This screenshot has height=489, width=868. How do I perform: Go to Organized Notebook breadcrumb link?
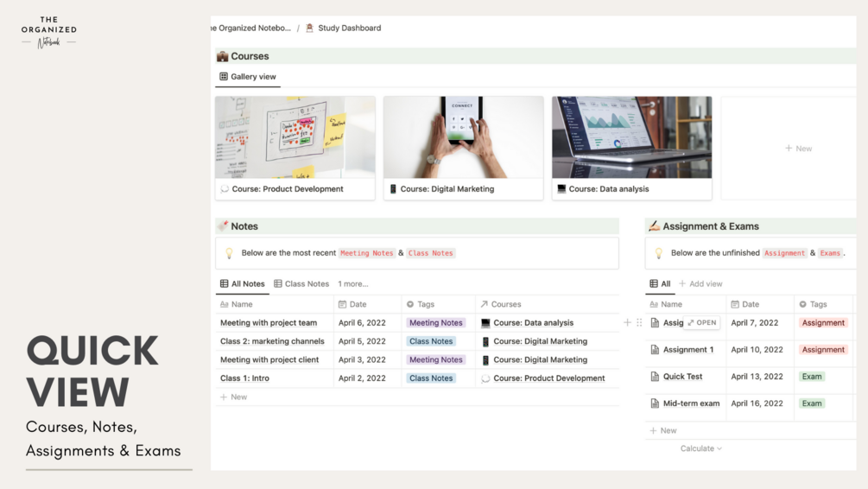click(x=250, y=28)
